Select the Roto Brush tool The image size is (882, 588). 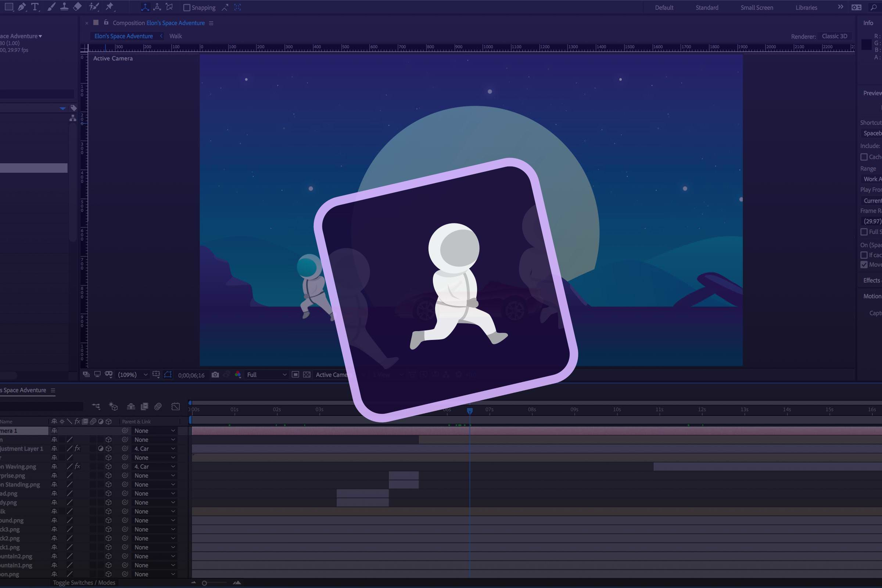[x=94, y=7]
